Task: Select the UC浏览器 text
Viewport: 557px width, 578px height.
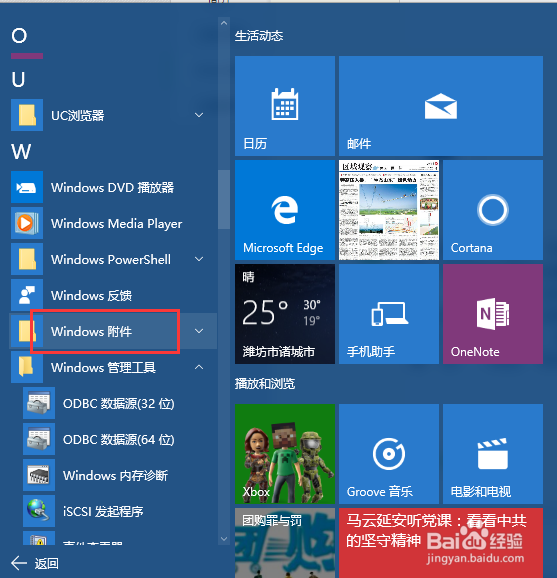Action: 78,116
